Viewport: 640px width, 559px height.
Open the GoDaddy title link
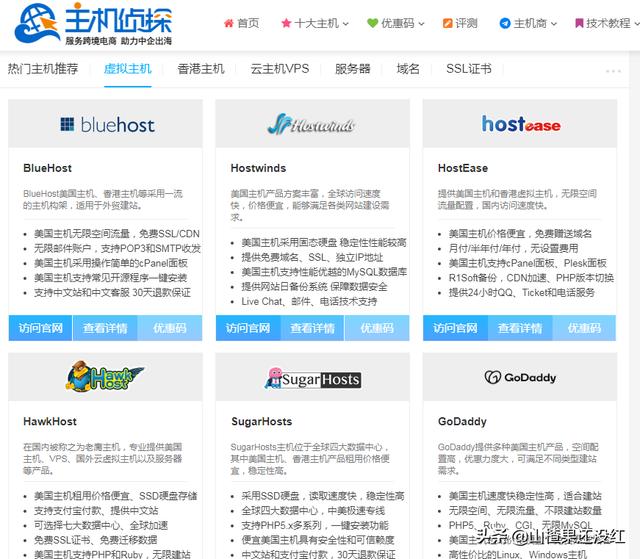462,421
